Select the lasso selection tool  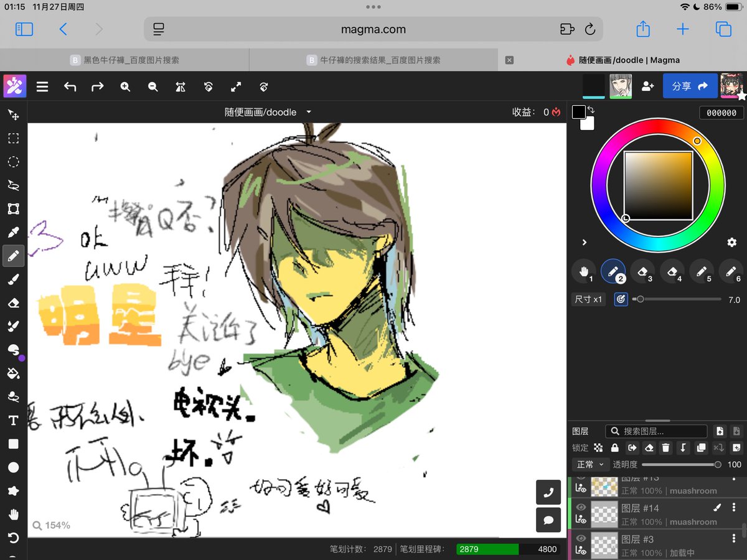tap(13, 185)
